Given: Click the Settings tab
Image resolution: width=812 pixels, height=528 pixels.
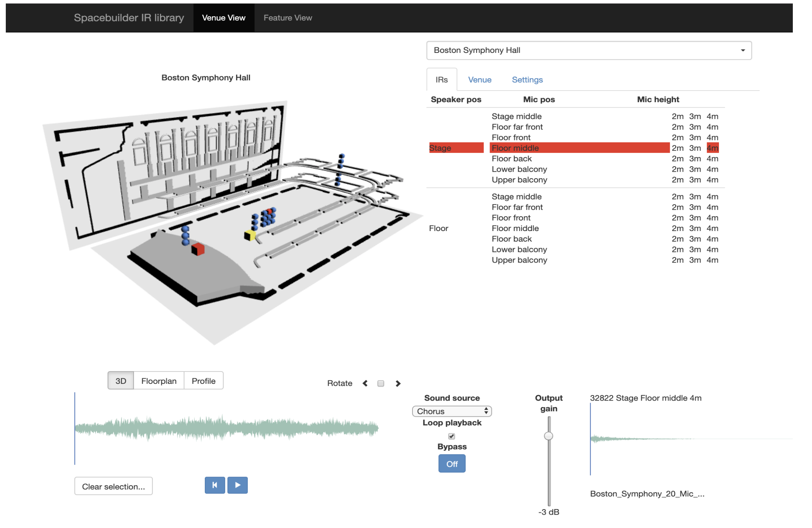Looking at the screenshot, I should pos(527,79).
